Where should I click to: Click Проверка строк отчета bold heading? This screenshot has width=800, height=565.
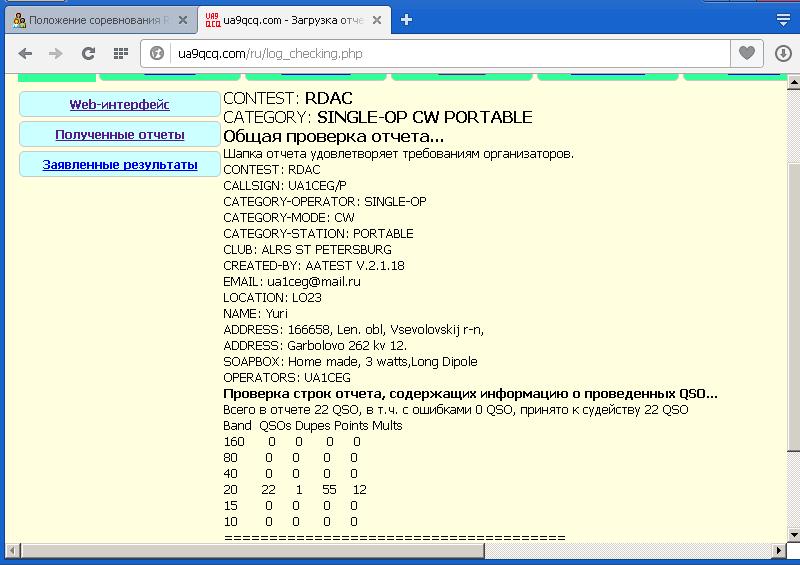[x=470, y=394]
